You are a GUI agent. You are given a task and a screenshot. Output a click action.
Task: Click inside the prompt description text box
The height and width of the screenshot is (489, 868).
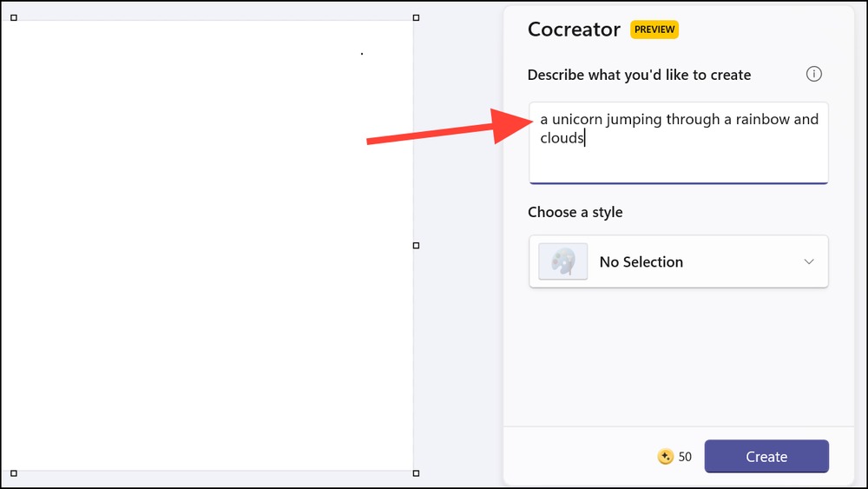pos(679,142)
